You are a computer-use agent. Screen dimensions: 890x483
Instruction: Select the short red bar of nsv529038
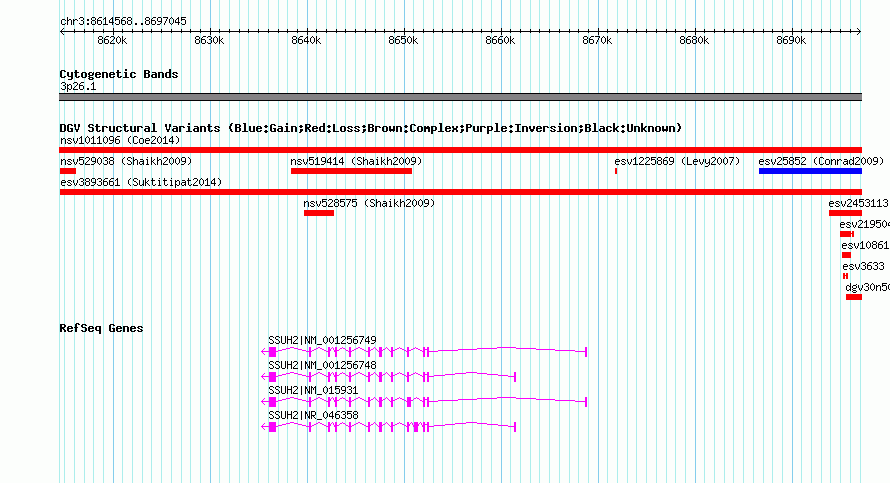click(x=68, y=171)
